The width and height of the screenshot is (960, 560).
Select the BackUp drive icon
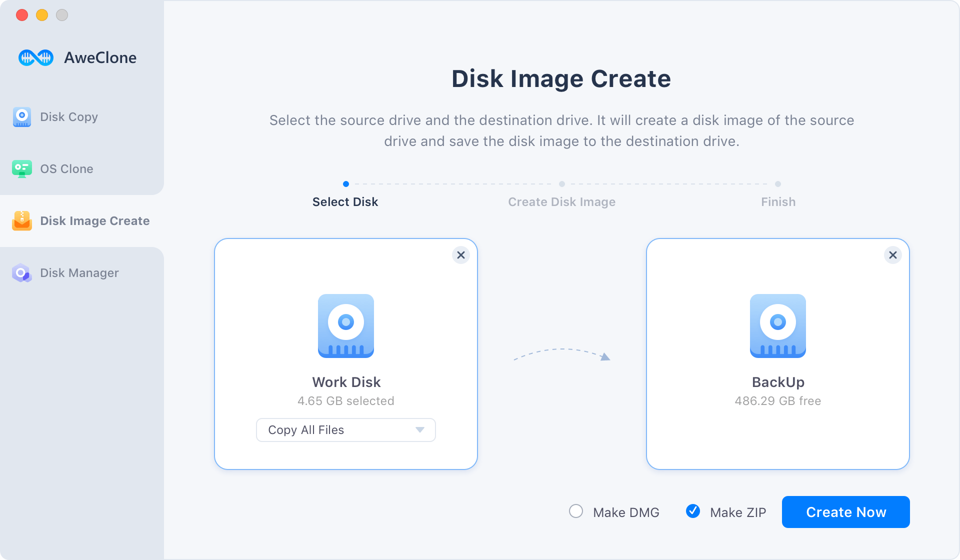pos(778,326)
